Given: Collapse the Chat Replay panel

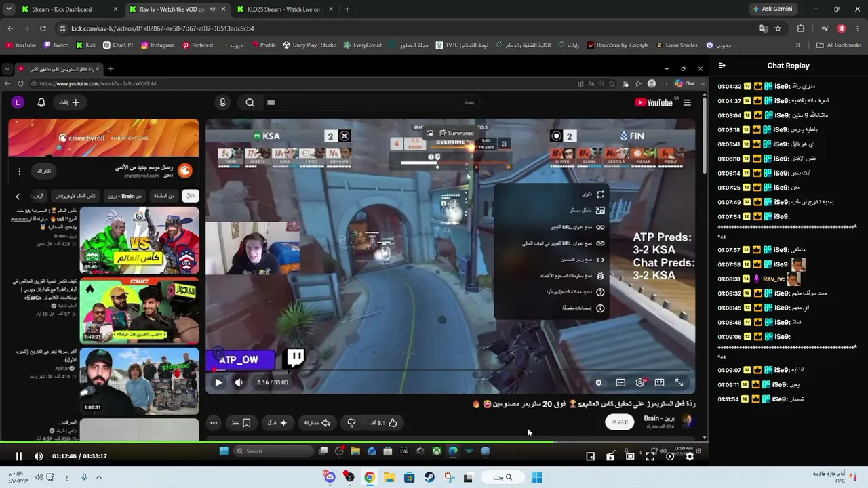Looking at the screenshot, I should click(722, 66).
